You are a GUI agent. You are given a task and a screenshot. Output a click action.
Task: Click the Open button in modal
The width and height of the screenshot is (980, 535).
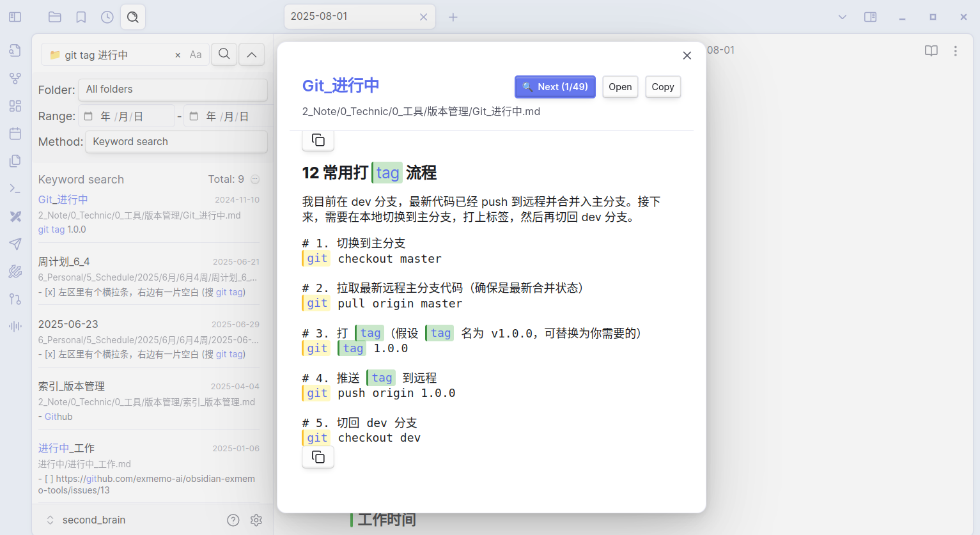click(620, 87)
